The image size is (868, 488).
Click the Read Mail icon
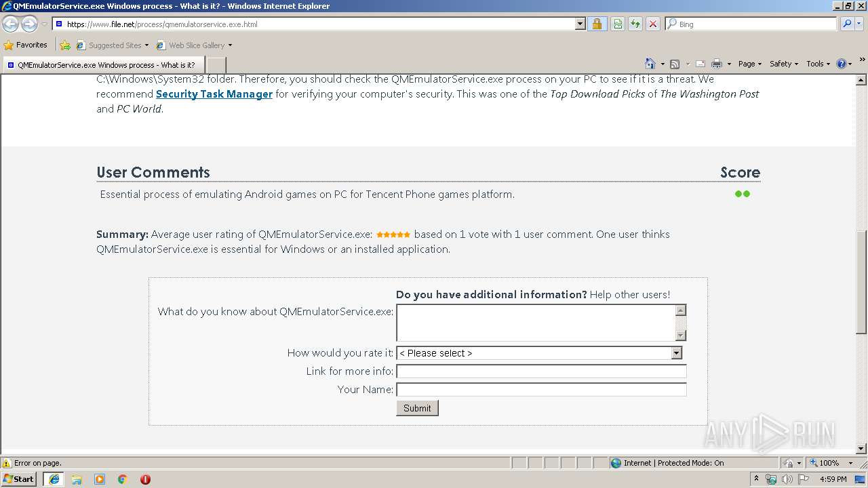tap(701, 64)
